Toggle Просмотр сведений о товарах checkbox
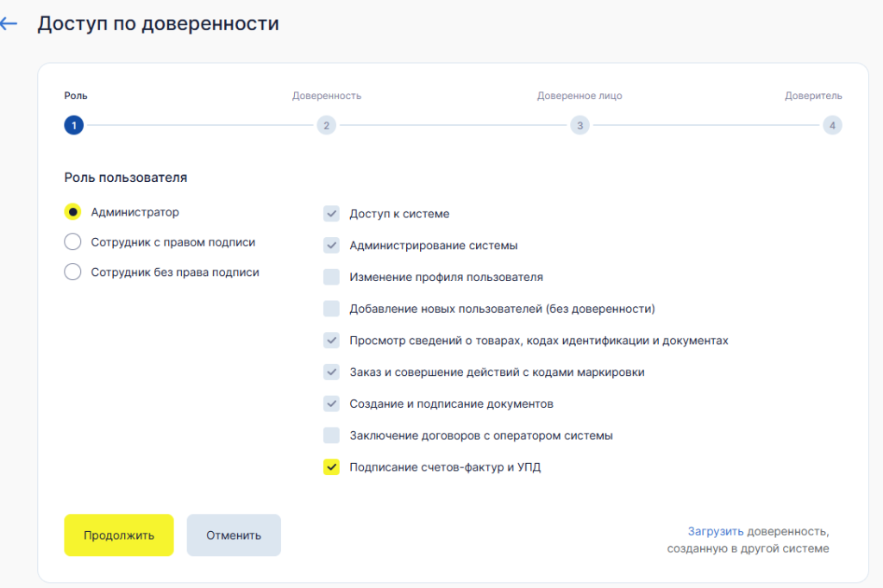883x588 pixels. pos(331,341)
